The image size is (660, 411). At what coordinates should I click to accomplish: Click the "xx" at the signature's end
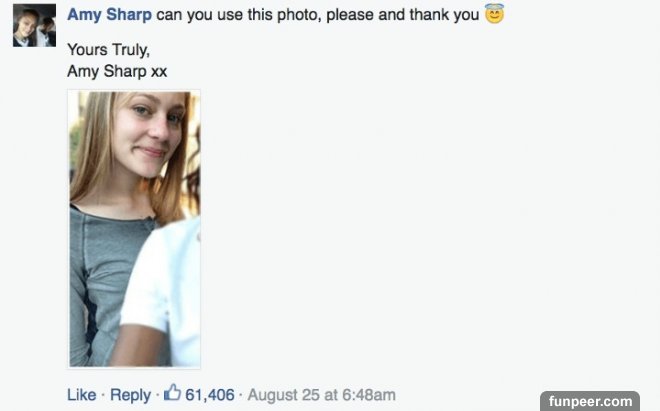pos(159,71)
